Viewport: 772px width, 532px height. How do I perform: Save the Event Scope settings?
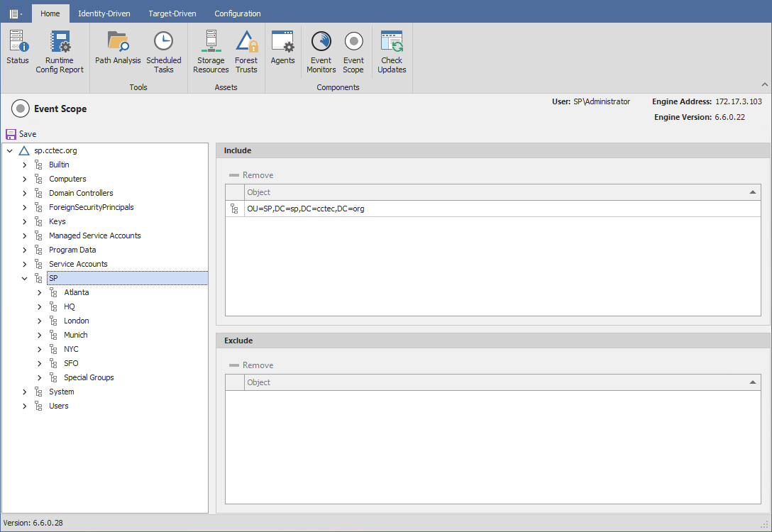coord(21,133)
